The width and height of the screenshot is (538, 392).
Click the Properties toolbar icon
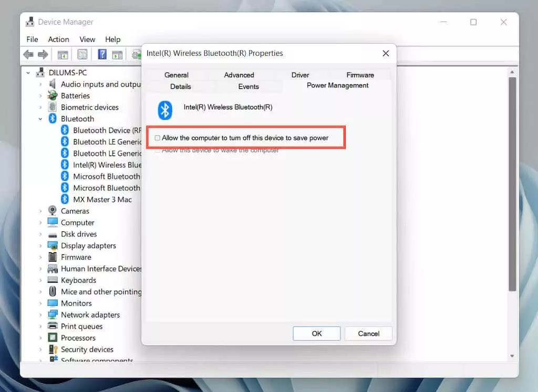pyautogui.click(x=82, y=54)
